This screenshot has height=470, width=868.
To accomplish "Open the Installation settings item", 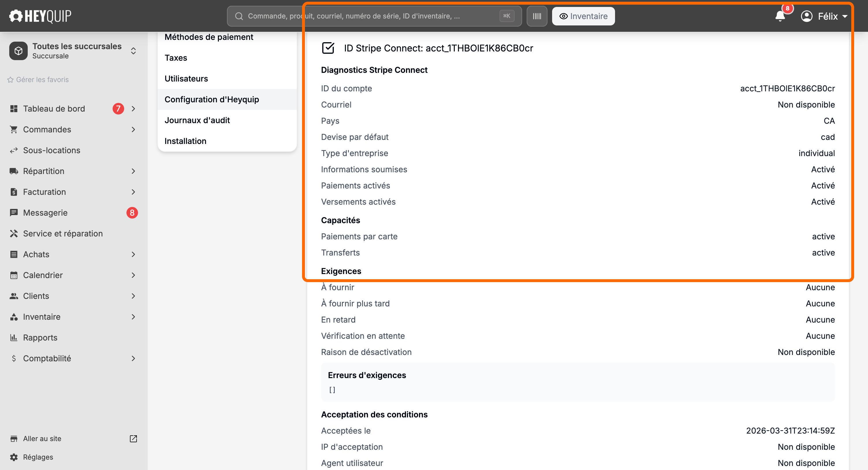I will 227,141.
